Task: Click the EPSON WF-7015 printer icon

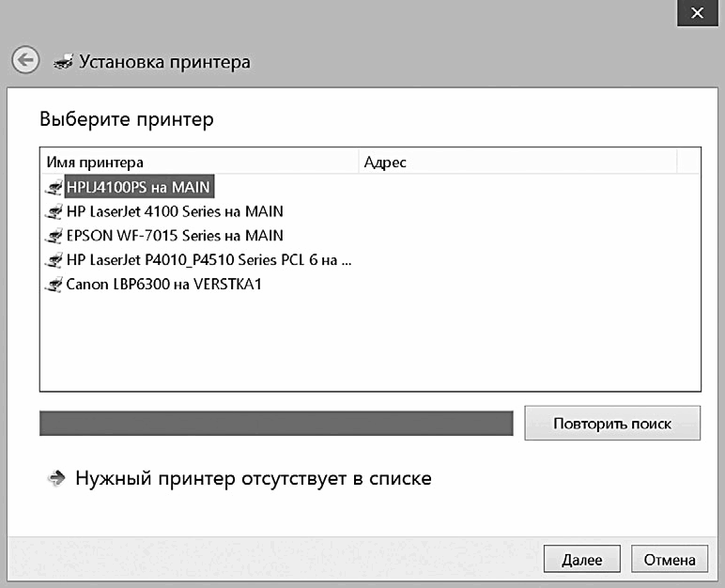Action: pyautogui.click(x=54, y=236)
